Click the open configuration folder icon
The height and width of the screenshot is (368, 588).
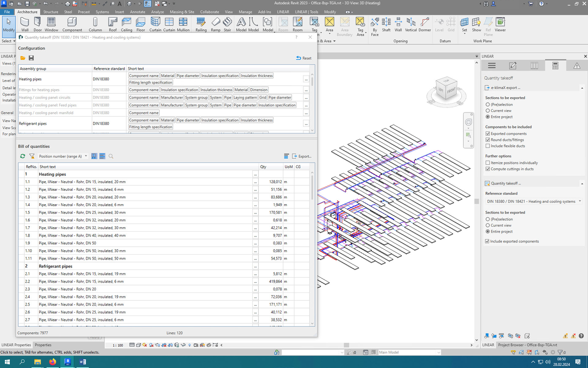tap(23, 58)
